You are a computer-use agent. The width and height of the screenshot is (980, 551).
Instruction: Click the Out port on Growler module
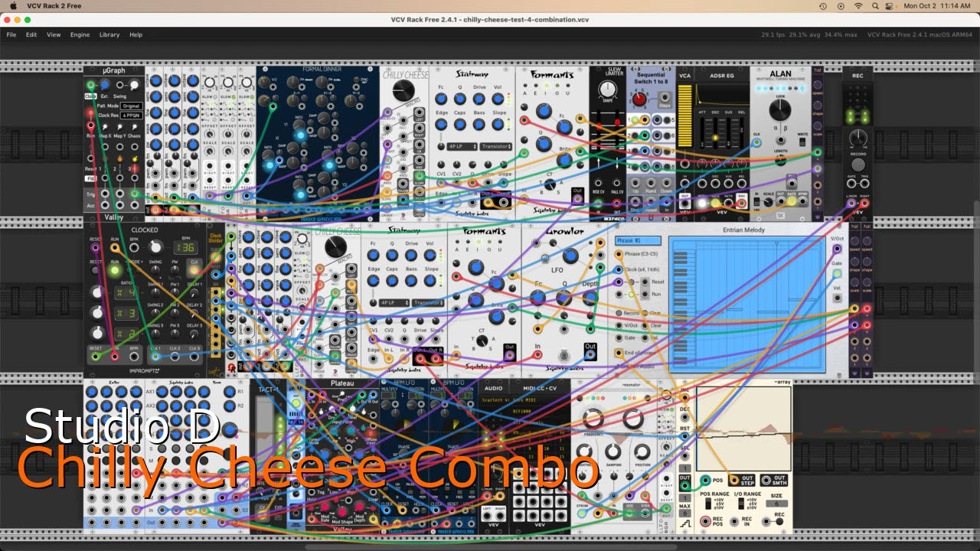click(590, 356)
